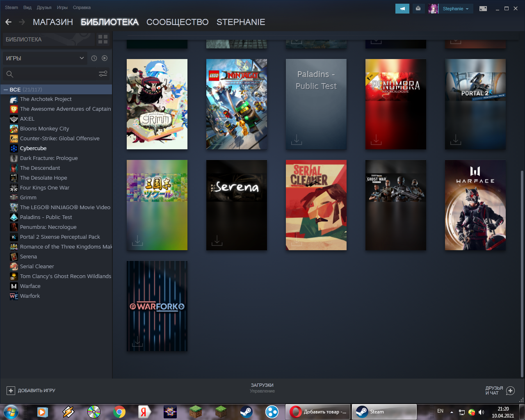Open the Warfork game cover
The image size is (525, 420).
pyautogui.click(x=157, y=306)
